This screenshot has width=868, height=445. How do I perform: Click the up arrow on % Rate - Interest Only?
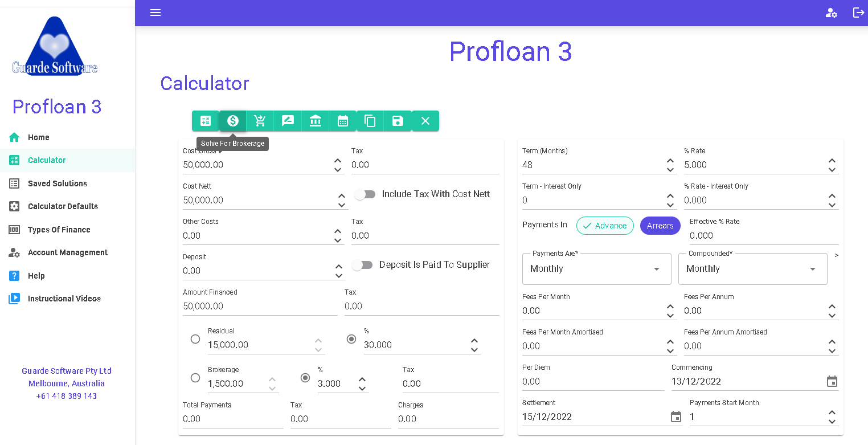(x=832, y=197)
